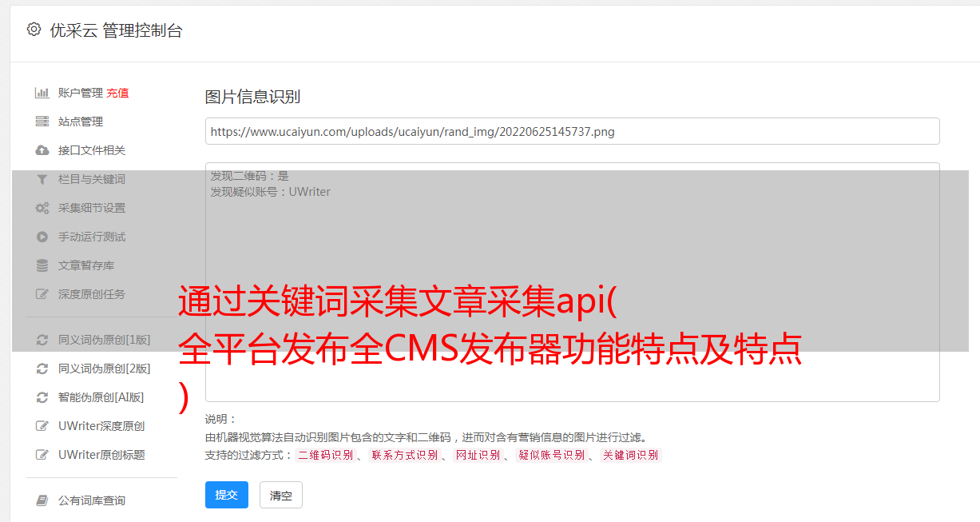
Task: Submit with the blue 提交 button
Action: click(x=227, y=495)
